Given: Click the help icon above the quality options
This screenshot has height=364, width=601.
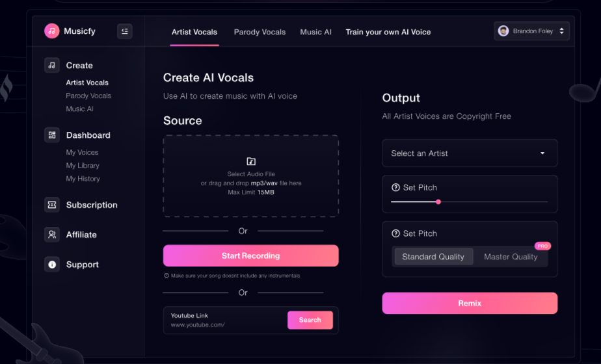Looking at the screenshot, I should pyautogui.click(x=395, y=233).
